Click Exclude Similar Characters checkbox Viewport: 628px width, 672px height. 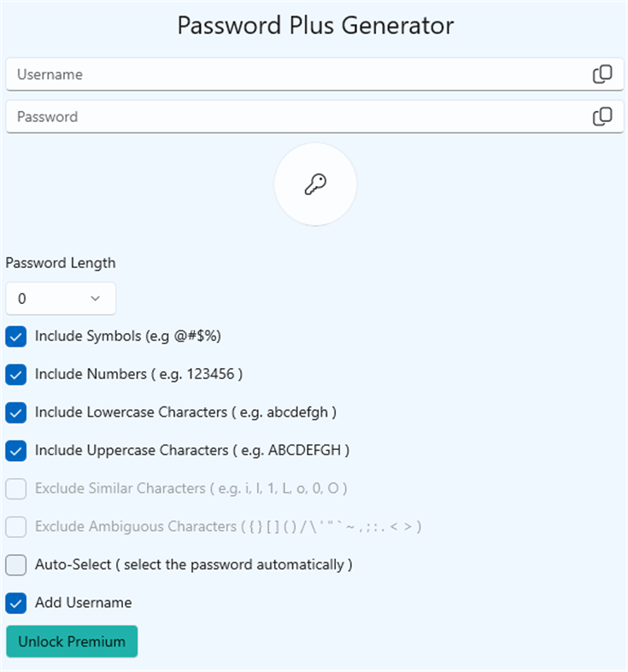point(16,488)
